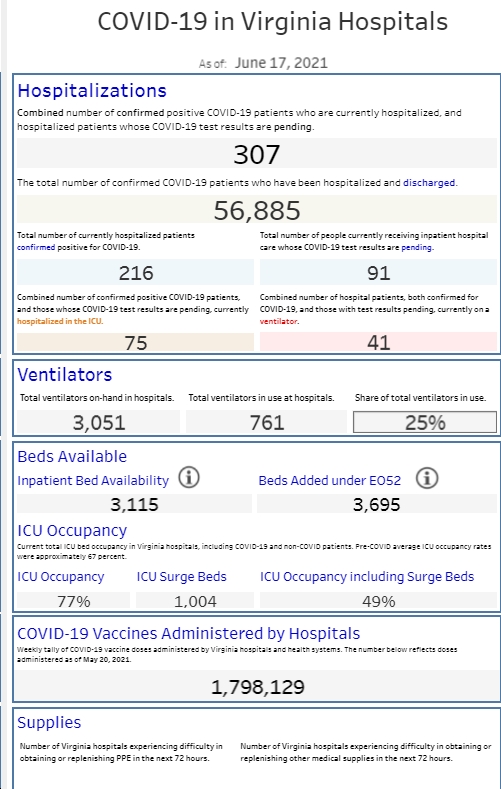Open the Beds Added under EO52 info icon

click(427, 478)
